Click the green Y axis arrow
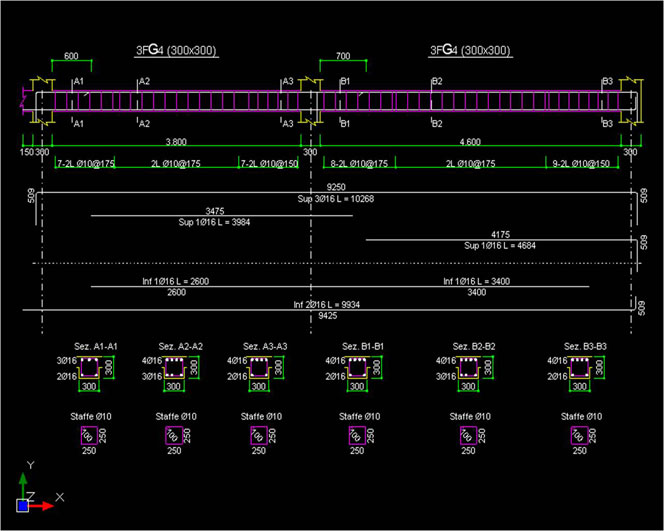 (23, 486)
